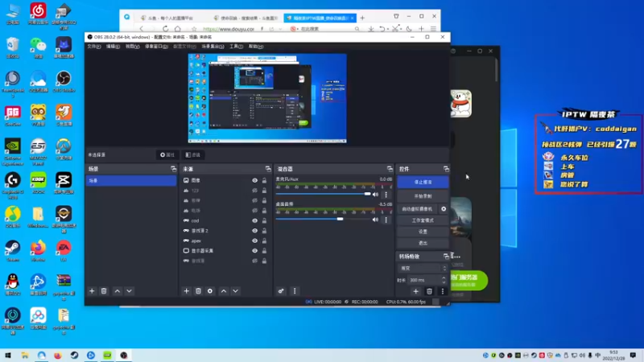Click the browser refresh icon
This screenshot has height=362, width=644.
166,29
